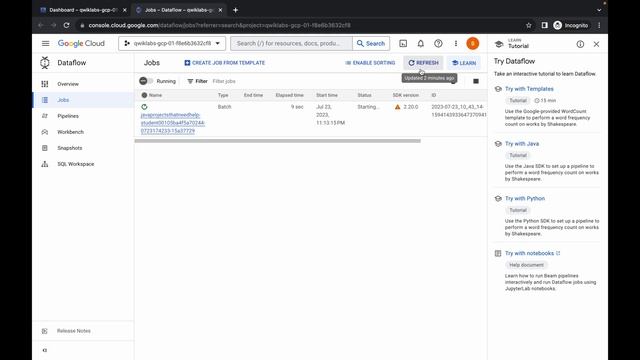Open a new browser tab
The height and width of the screenshot is (360, 640).
(x=236, y=10)
